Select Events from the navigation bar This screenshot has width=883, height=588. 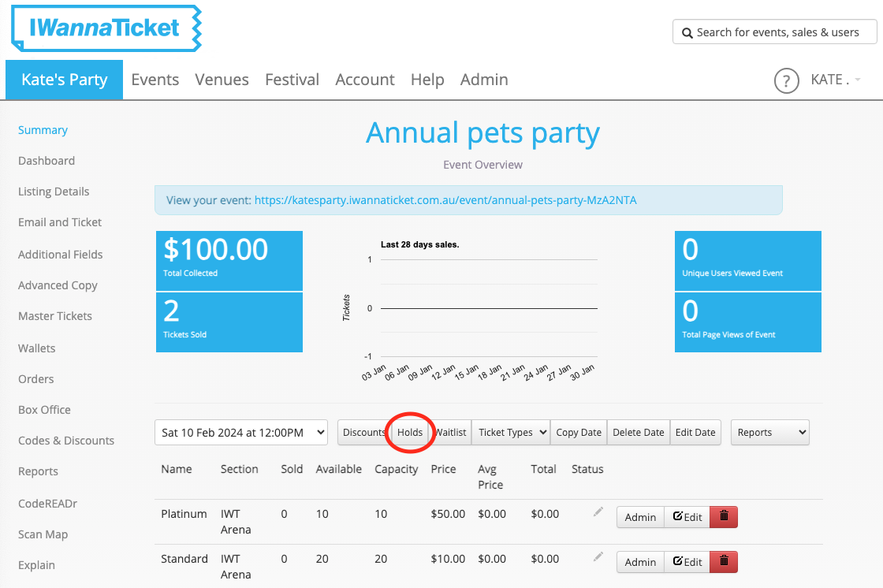click(155, 79)
